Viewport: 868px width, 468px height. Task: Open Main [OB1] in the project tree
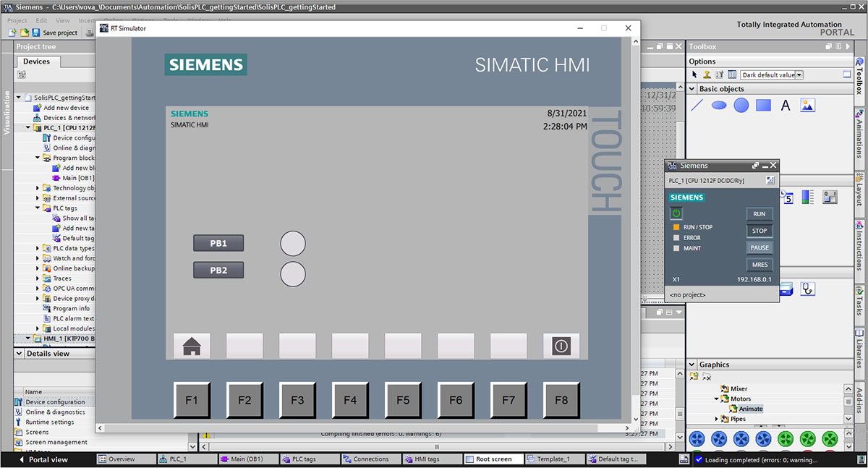[78, 178]
